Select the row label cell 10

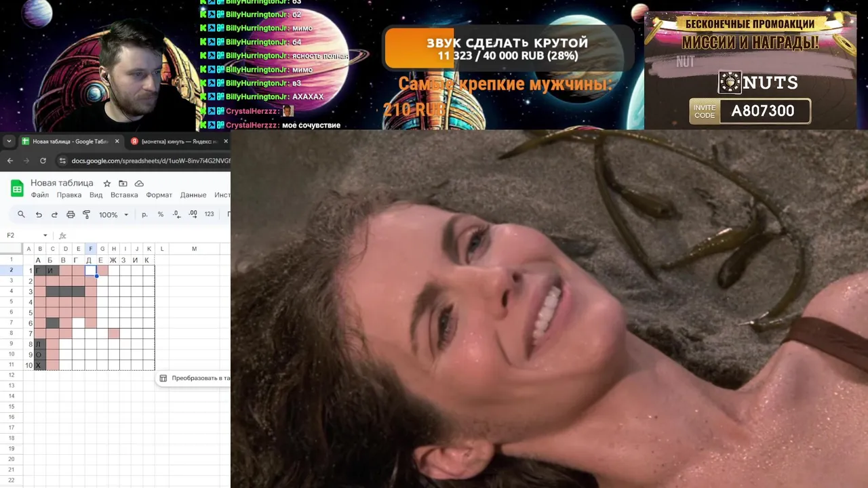[29, 365]
